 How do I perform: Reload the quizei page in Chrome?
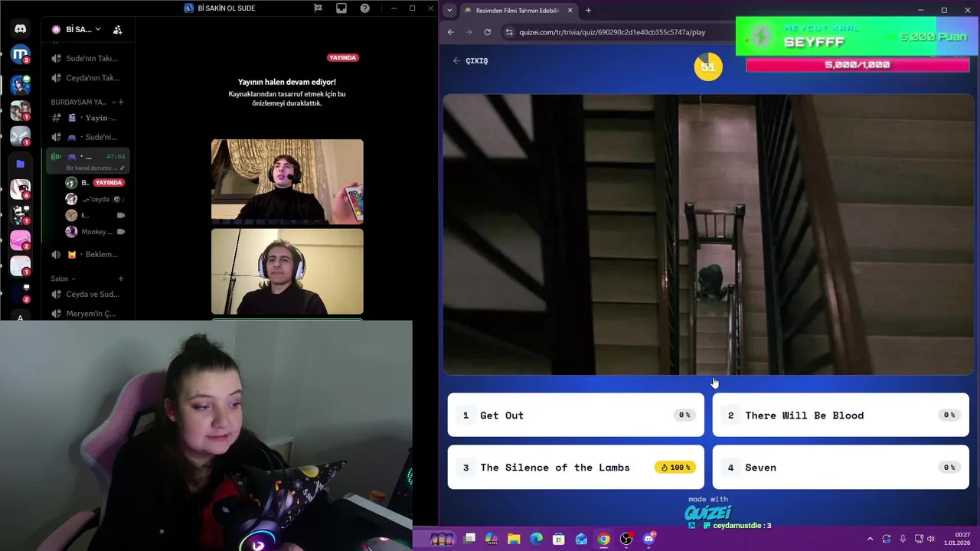tap(487, 32)
